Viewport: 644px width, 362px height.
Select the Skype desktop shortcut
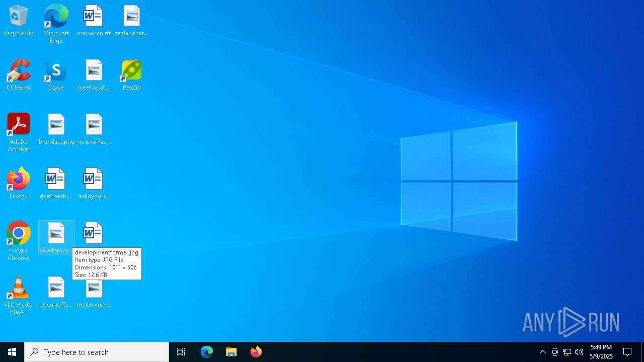pyautogui.click(x=56, y=75)
